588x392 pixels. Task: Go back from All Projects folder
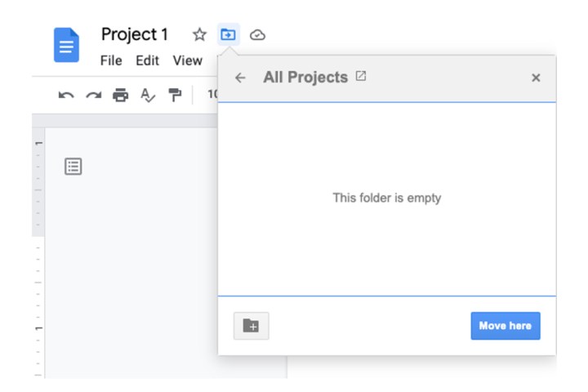(x=240, y=78)
